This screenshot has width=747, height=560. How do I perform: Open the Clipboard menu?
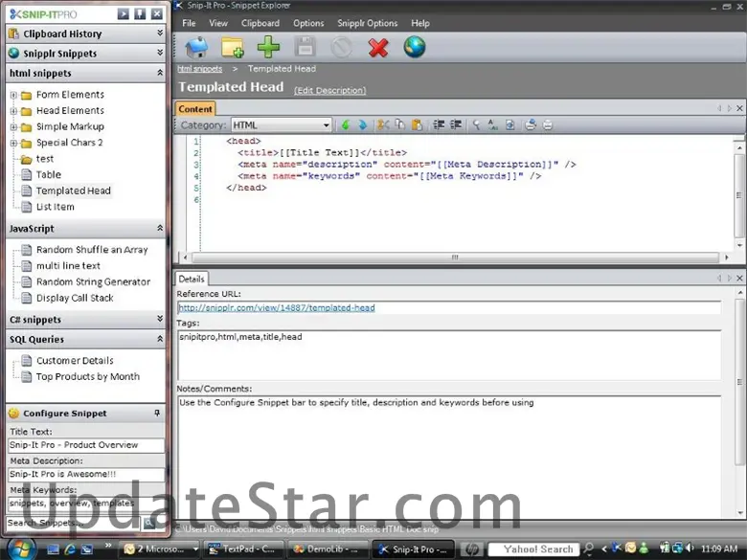tap(260, 23)
